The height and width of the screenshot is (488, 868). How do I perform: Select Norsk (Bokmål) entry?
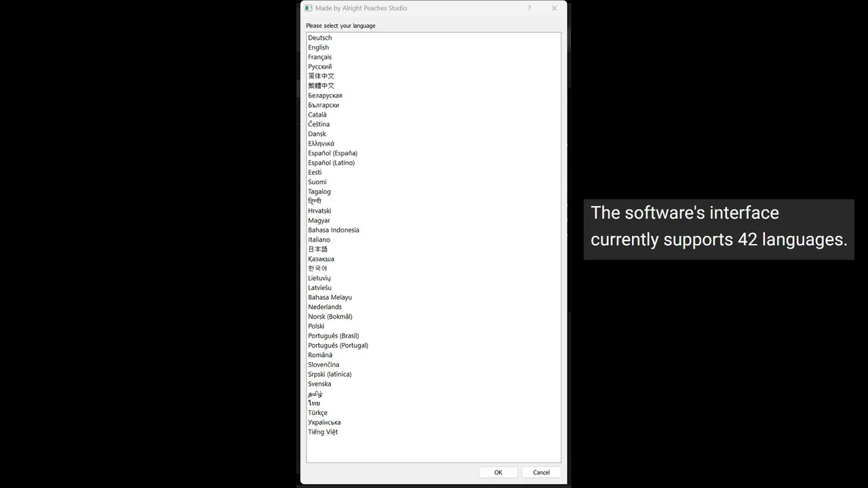pos(330,317)
